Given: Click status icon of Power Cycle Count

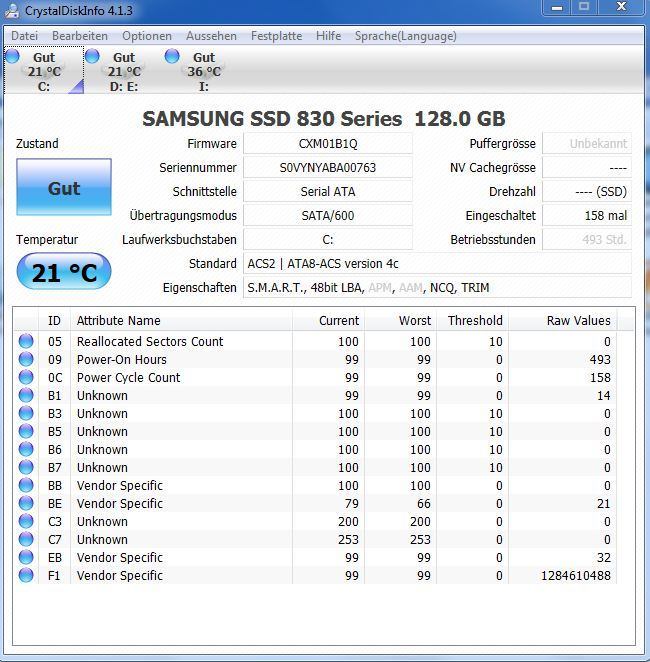Looking at the screenshot, I should pyautogui.click(x=26, y=377).
